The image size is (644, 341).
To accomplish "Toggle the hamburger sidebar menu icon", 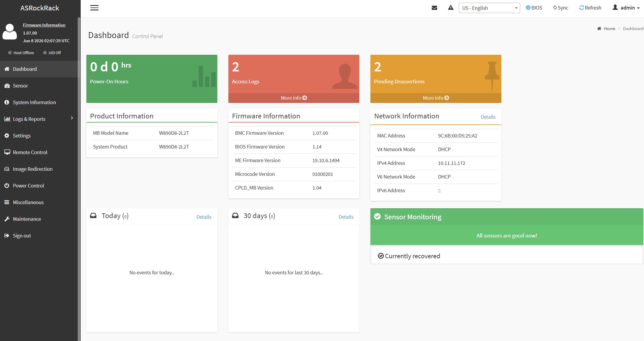I will click(94, 8).
